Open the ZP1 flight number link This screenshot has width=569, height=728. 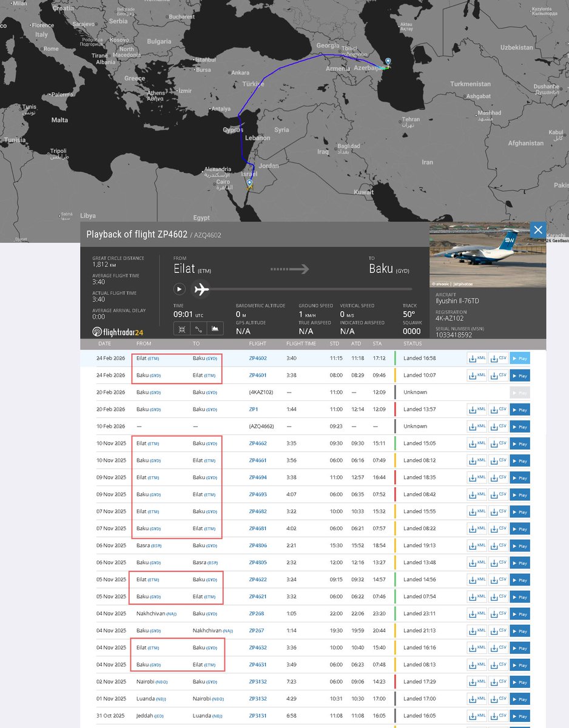pyautogui.click(x=253, y=409)
